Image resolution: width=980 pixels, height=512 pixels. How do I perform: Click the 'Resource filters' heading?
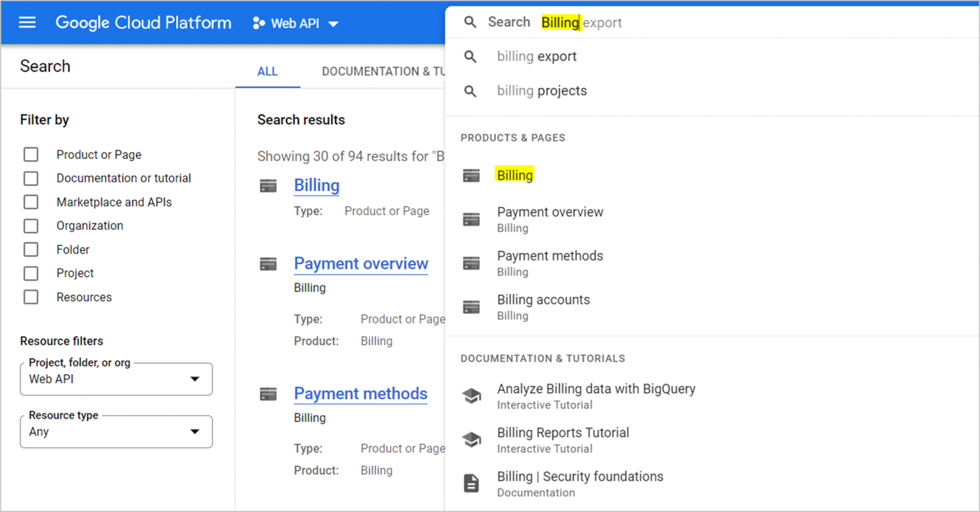[x=61, y=341]
